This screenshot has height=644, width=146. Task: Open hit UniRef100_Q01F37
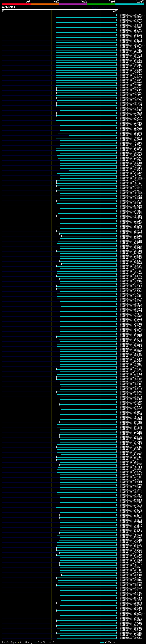(131, 118)
